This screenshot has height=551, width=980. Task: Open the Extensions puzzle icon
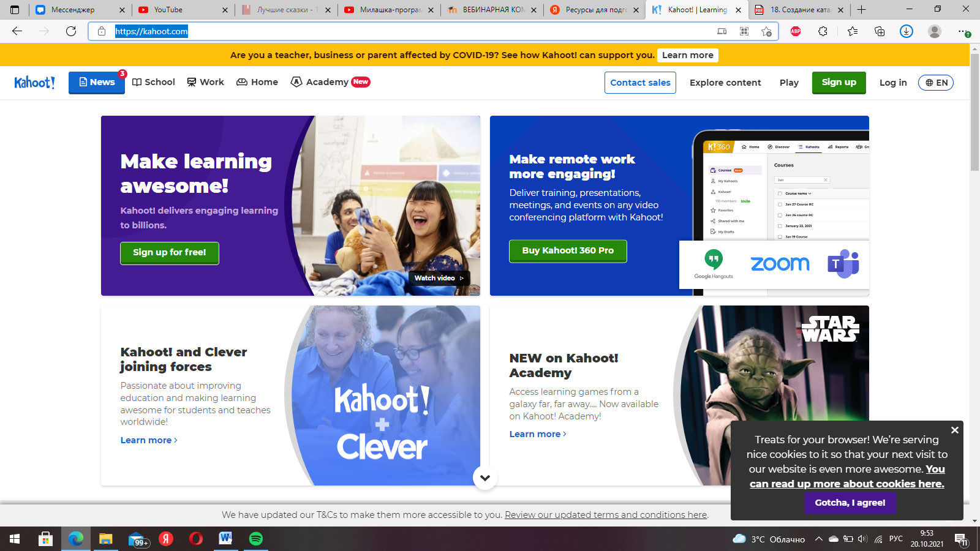823,31
